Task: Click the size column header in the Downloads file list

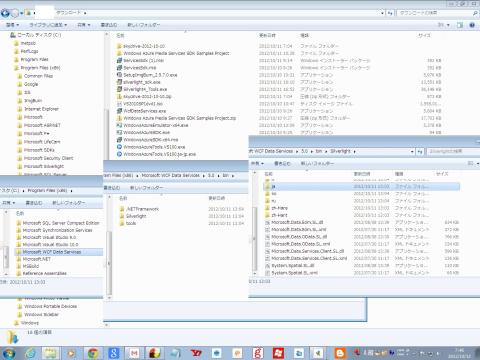Action: point(424,35)
